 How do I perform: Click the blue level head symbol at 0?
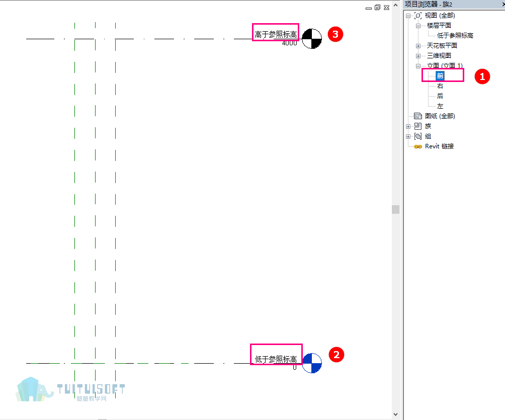pyautogui.click(x=312, y=363)
